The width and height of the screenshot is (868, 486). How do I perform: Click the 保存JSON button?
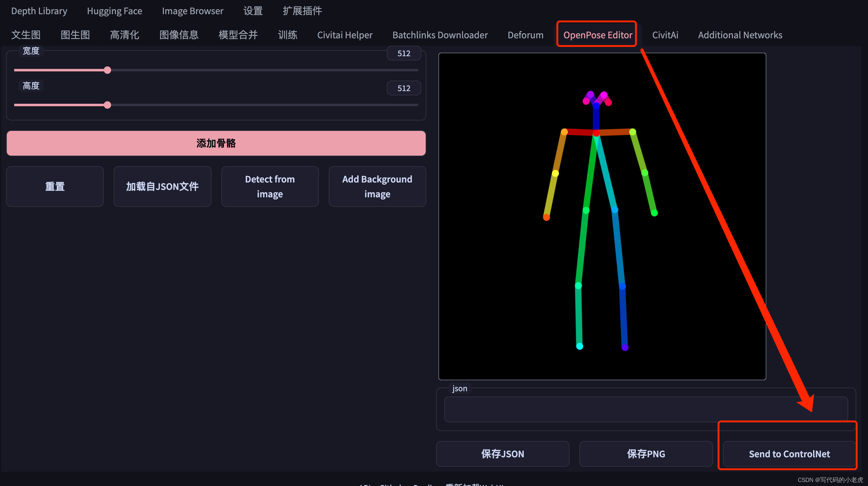pos(503,454)
